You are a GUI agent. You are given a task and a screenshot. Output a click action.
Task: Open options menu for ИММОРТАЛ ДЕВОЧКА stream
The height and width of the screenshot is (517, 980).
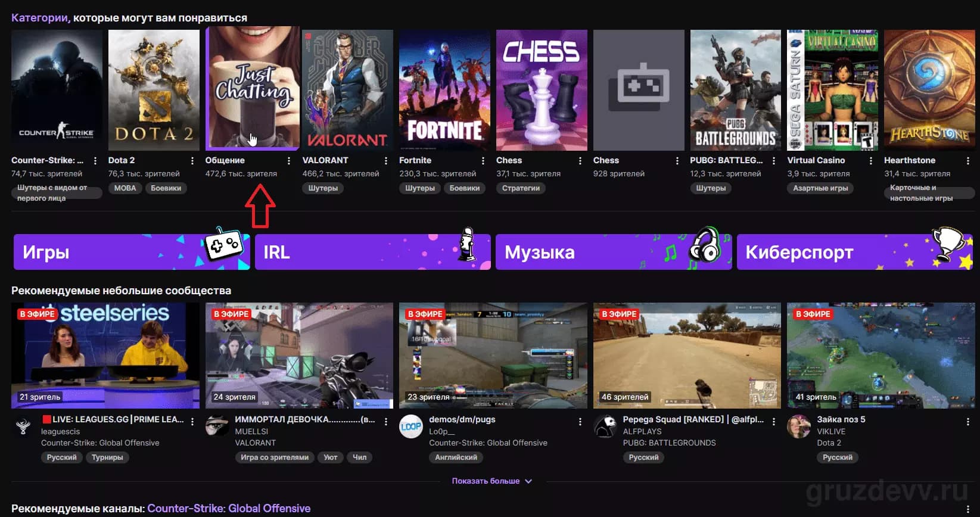click(386, 422)
